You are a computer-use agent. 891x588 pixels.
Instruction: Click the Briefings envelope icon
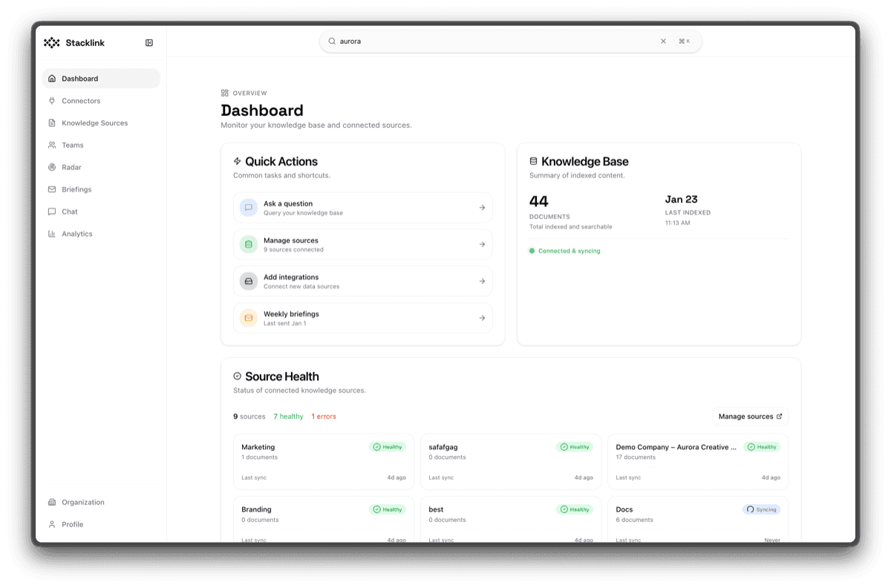(x=50, y=189)
